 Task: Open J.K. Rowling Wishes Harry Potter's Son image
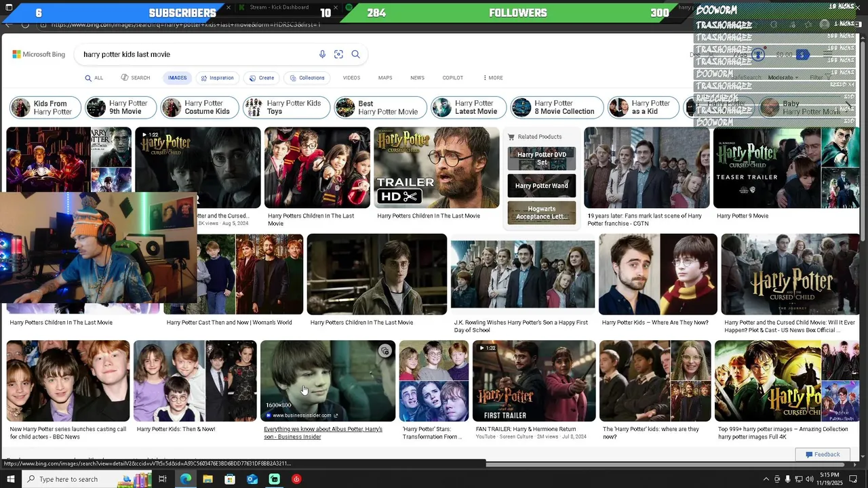(x=523, y=274)
